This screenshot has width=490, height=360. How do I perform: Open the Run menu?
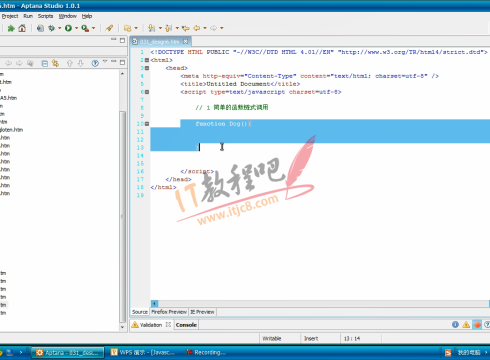[28, 16]
